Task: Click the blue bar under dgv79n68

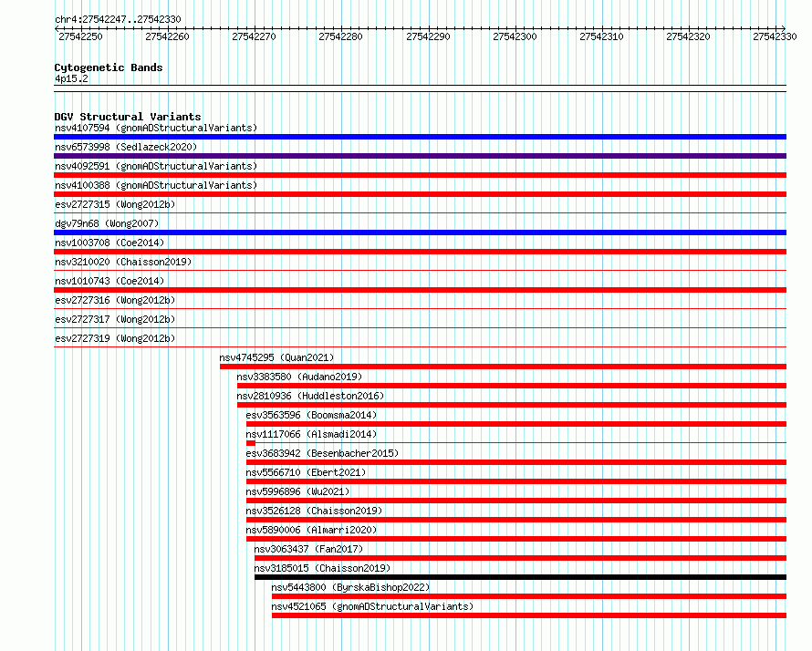Action: pos(420,232)
